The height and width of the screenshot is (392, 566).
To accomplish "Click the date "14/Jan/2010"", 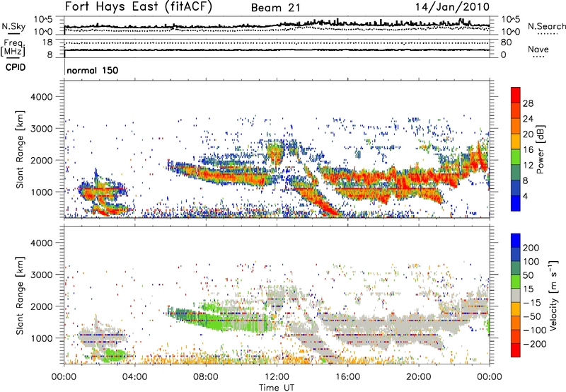I will point(452,7).
